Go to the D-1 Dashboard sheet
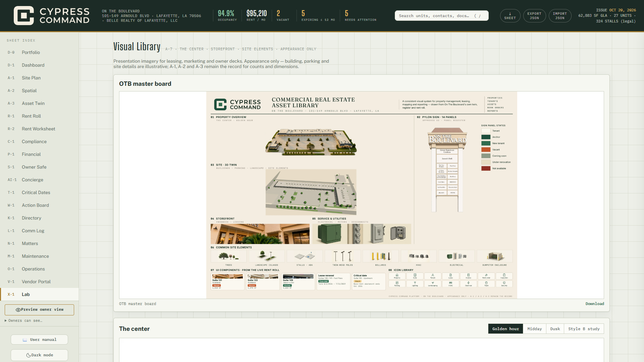This screenshot has height=362, width=644. coord(39,65)
